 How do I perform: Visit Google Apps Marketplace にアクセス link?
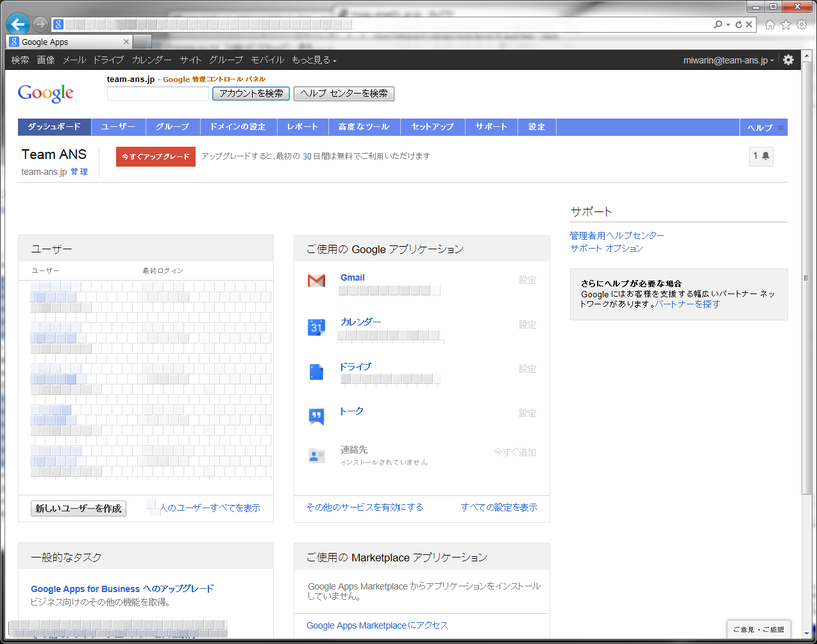point(377,625)
